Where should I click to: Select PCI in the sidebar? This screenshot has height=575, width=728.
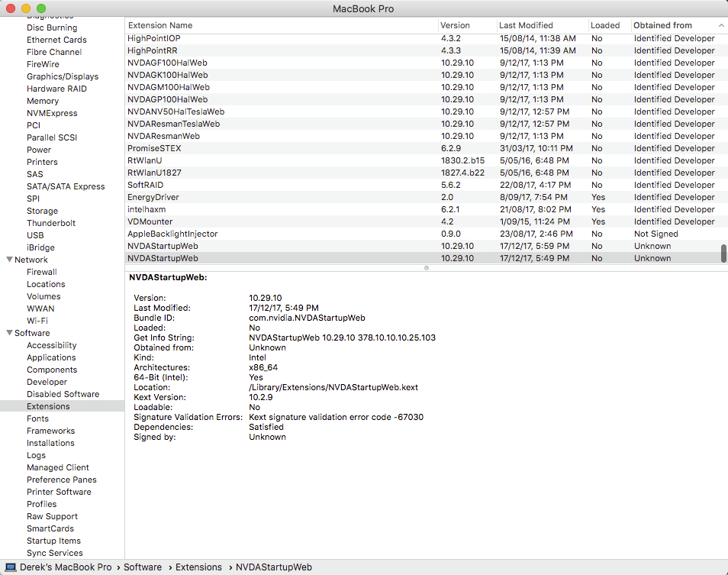[34, 125]
